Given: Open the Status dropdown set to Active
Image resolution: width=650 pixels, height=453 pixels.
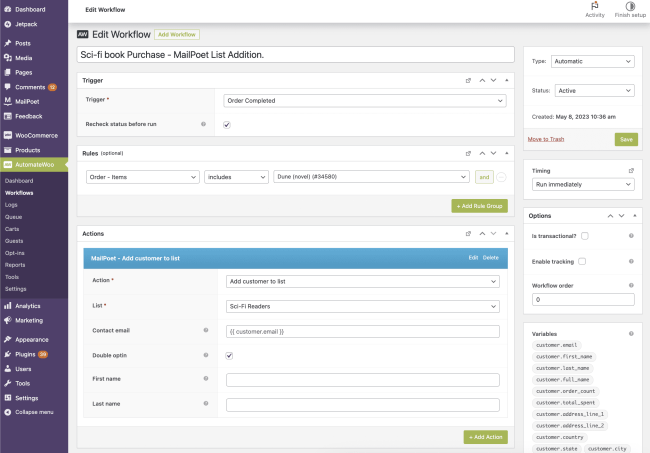Looking at the screenshot, I should pyautogui.click(x=594, y=90).
